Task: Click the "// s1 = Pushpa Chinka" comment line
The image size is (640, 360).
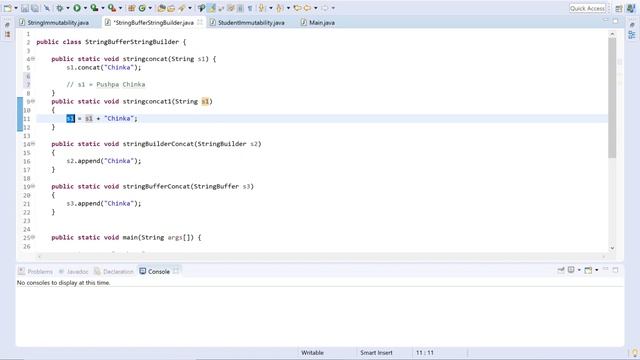Action: 106,84
